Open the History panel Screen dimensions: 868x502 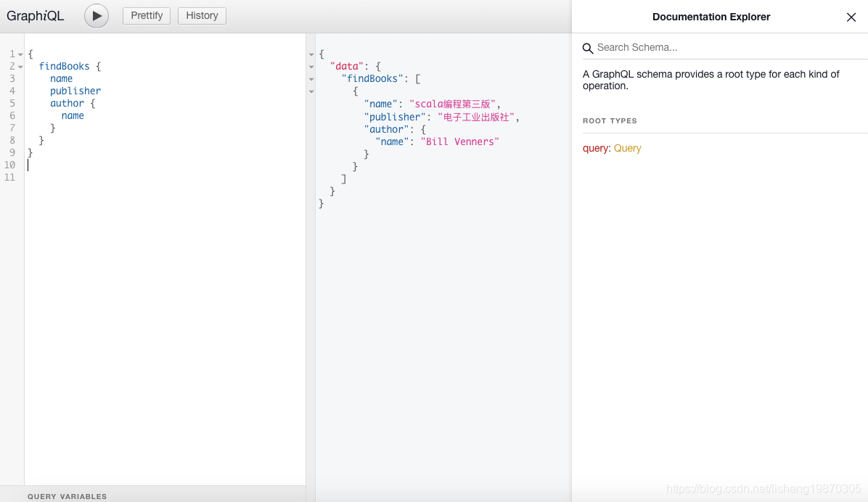pos(202,15)
